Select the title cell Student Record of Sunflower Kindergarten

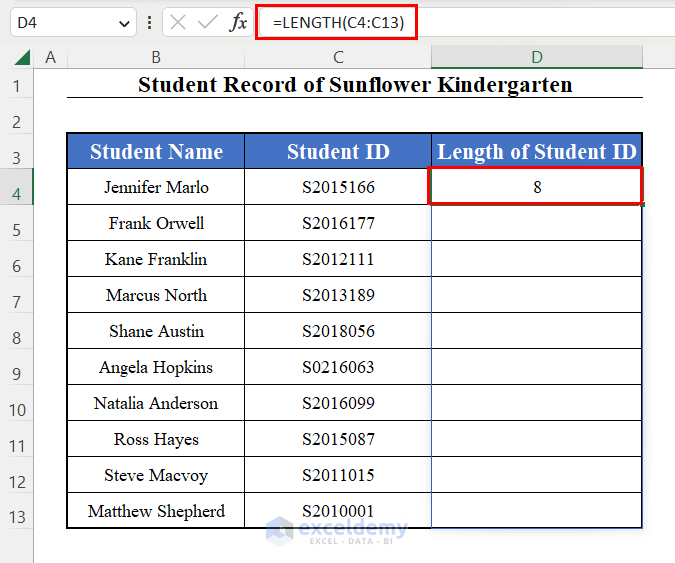[355, 85]
